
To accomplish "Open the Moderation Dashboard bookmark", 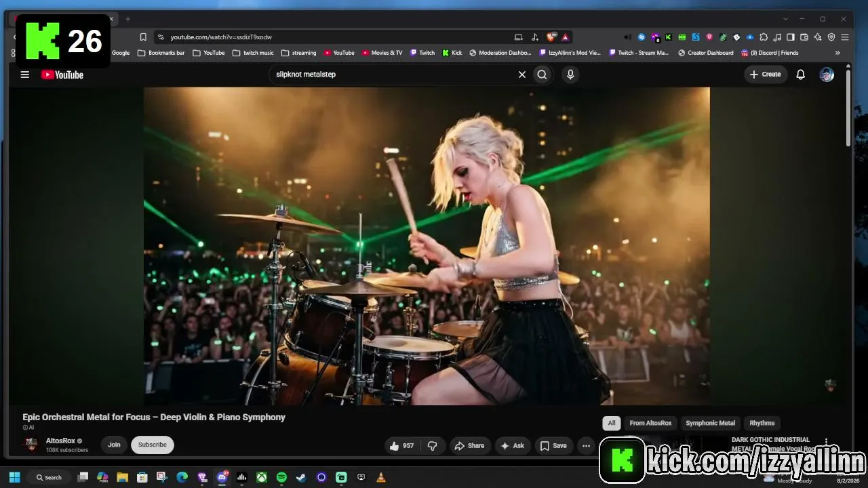I will (x=500, y=53).
